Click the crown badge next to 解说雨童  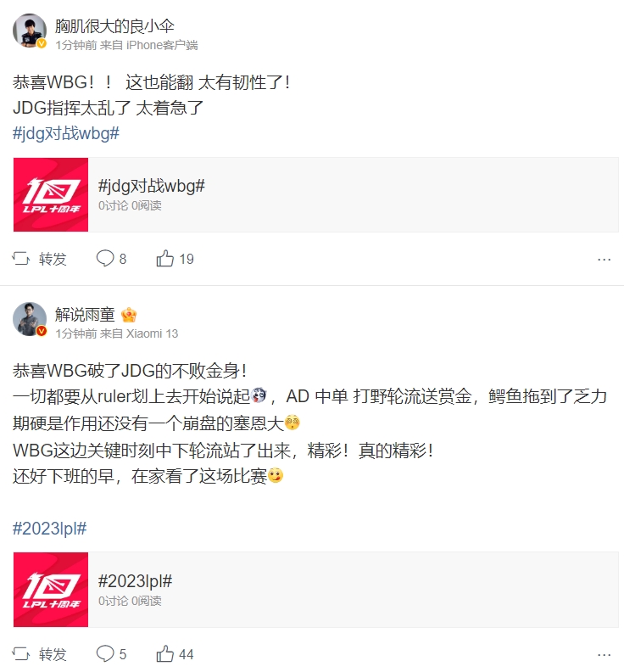[x=130, y=315]
